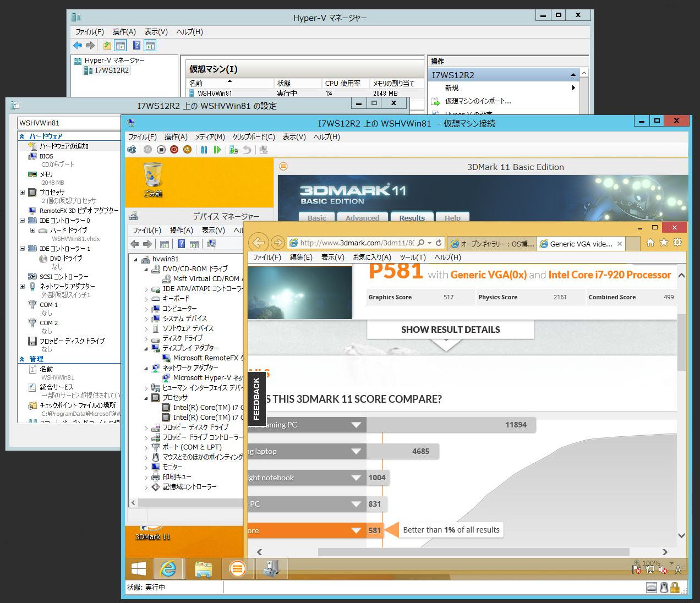Click the Generic VGA(0x) link

(x=488, y=275)
